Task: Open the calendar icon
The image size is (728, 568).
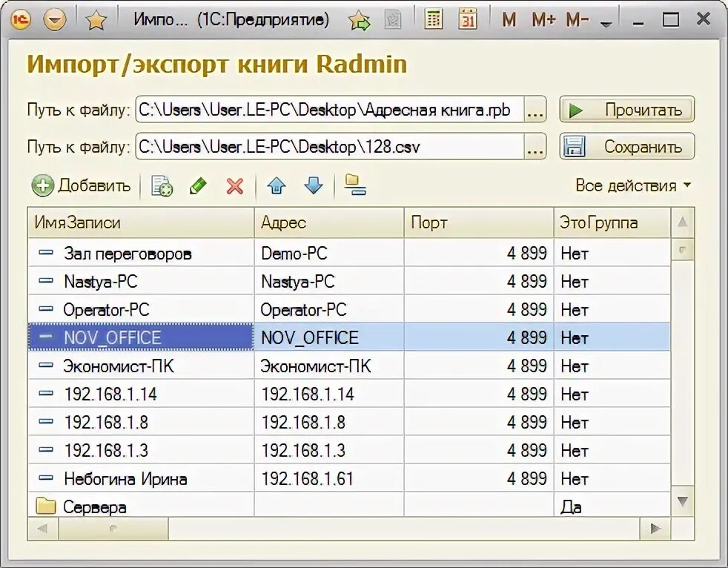Action: (x=468, y=19)
